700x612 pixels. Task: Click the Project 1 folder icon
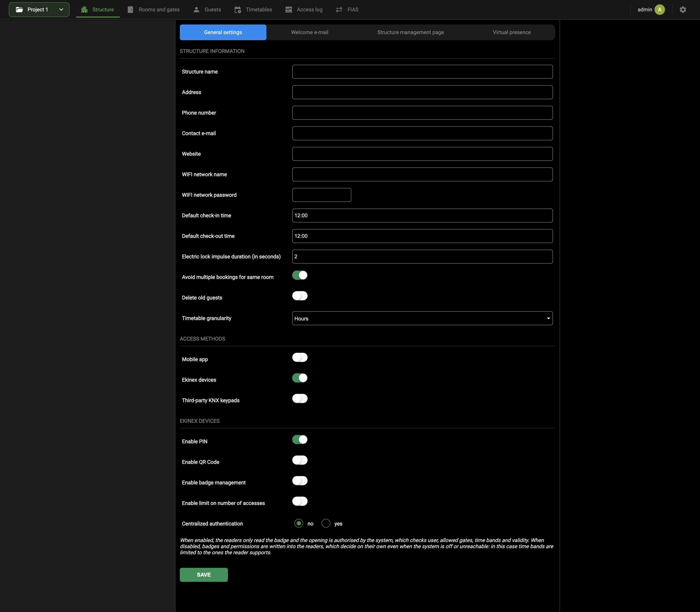(19, 10)
